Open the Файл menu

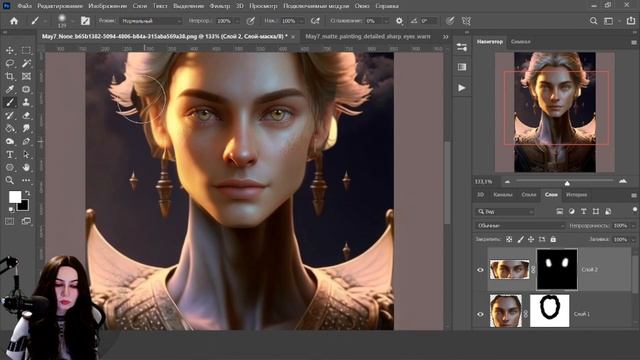pos(24,6)
